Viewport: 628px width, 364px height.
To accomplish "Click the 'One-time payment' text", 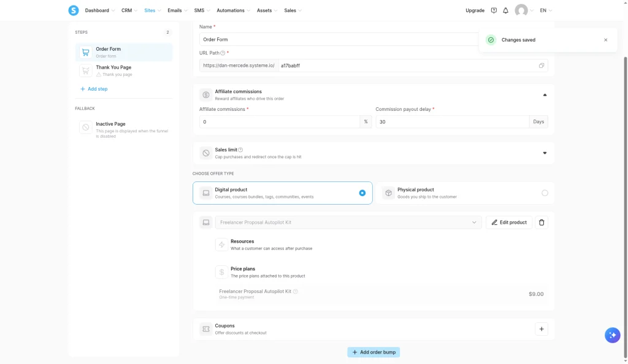I will point(236,297).
